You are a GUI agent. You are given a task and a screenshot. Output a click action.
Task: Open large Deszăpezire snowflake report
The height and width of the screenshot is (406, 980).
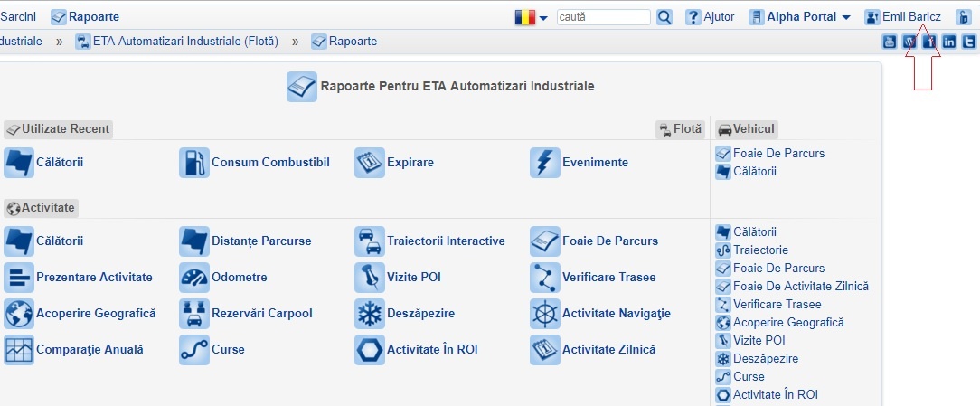point(404,314)
